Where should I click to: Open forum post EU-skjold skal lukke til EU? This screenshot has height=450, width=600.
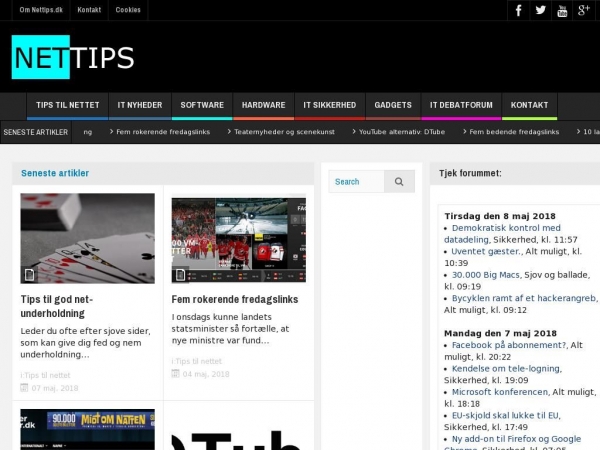coord(505,415)
